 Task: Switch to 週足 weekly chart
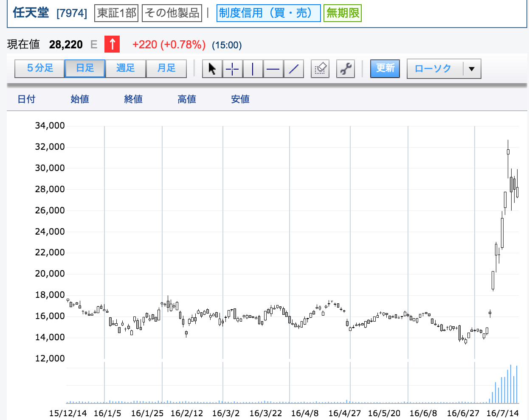(126, 68)
